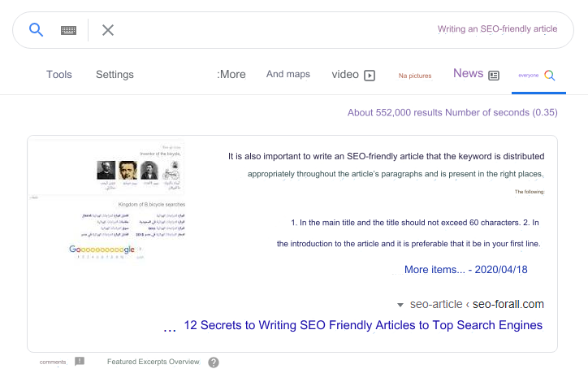Click the comments feedback link

53,362
